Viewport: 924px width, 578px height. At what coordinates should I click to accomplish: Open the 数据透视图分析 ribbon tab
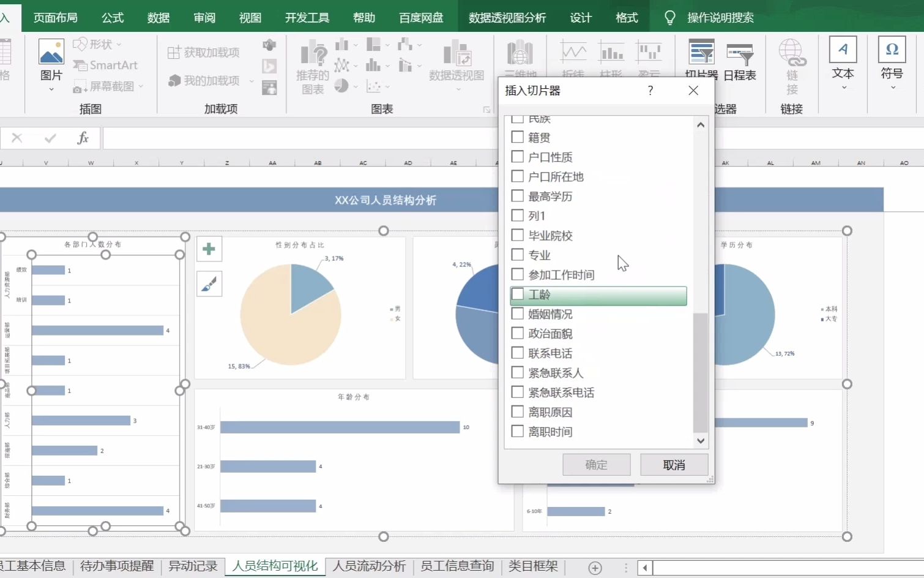tap(507, 18)
